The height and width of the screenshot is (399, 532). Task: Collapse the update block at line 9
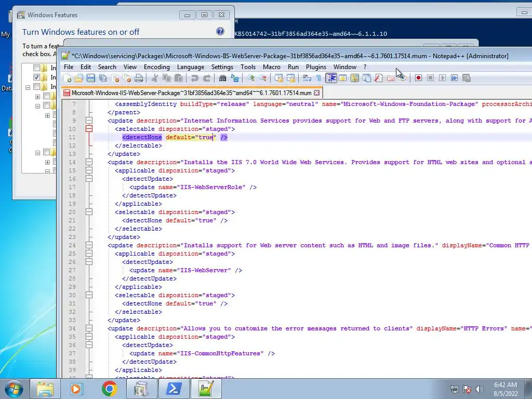[89, 121]
